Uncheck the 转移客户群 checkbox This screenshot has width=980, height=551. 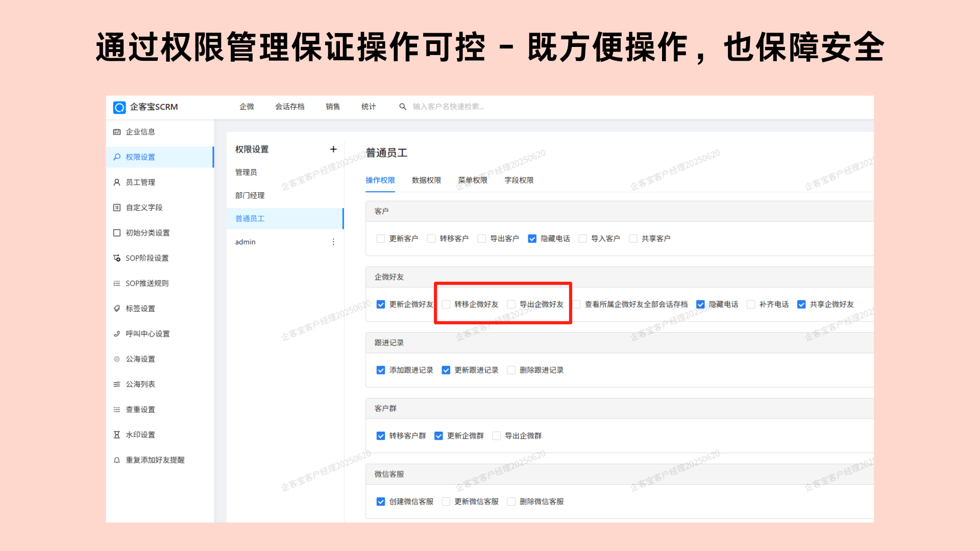pyautogui.click(x=381, y=436)
